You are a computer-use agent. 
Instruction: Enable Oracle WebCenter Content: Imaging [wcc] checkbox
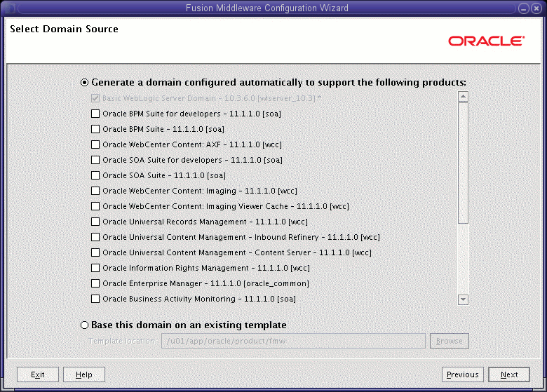pos(95,191)
